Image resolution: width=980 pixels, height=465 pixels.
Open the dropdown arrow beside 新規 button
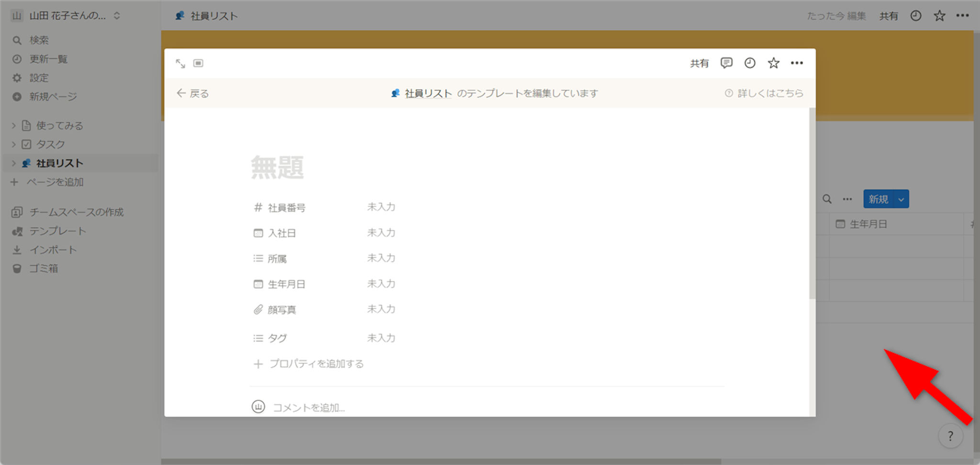click(x=901, y=199)
